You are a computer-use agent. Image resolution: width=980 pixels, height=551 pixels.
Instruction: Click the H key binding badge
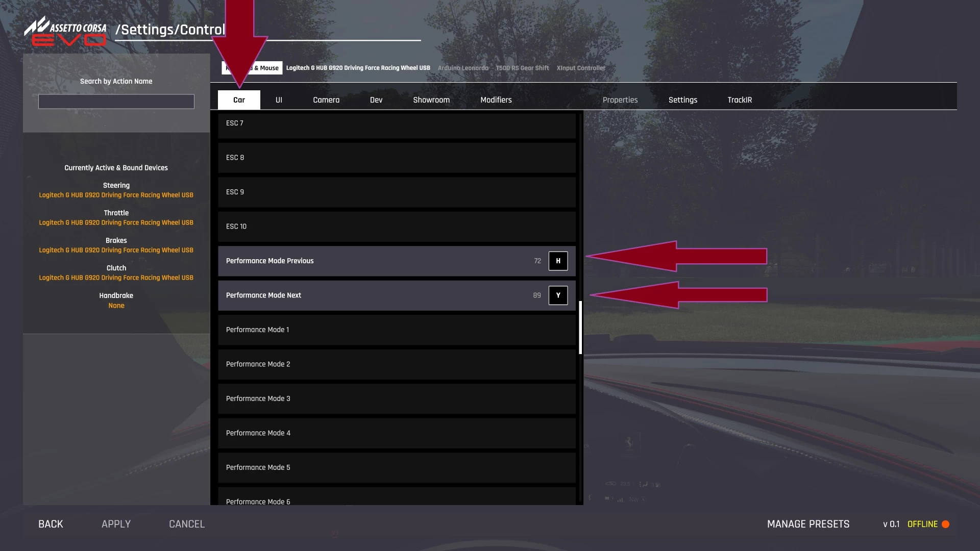coord(558,261)
